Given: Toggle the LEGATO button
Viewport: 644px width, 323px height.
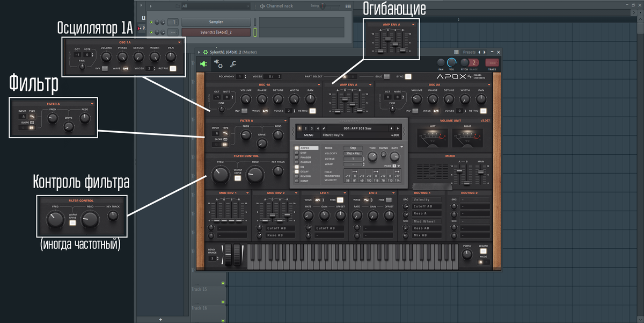Looking at the screenshot, I should (483, 251).
